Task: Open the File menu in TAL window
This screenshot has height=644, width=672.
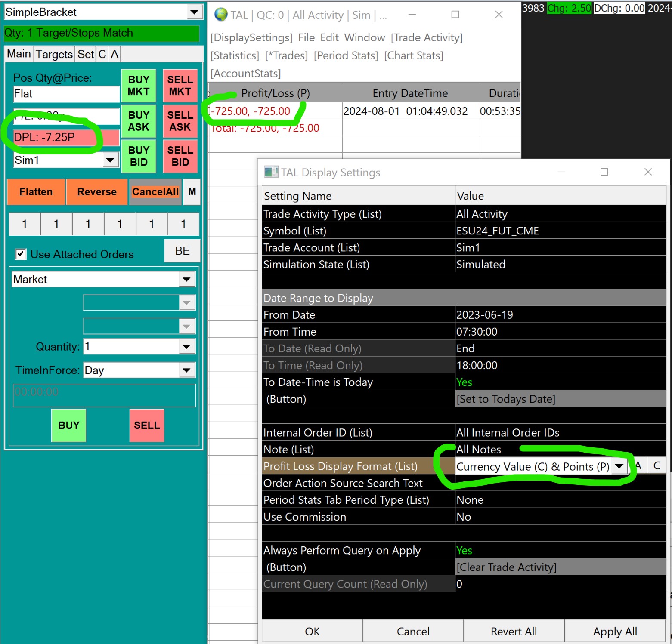Action: click(307, 38)
